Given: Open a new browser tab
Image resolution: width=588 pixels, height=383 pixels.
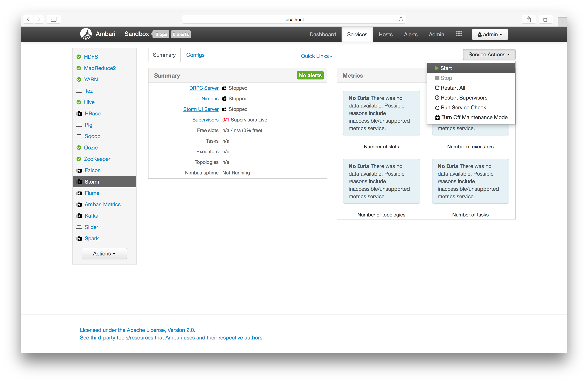Looking at the screenshot, I should 562,22.
